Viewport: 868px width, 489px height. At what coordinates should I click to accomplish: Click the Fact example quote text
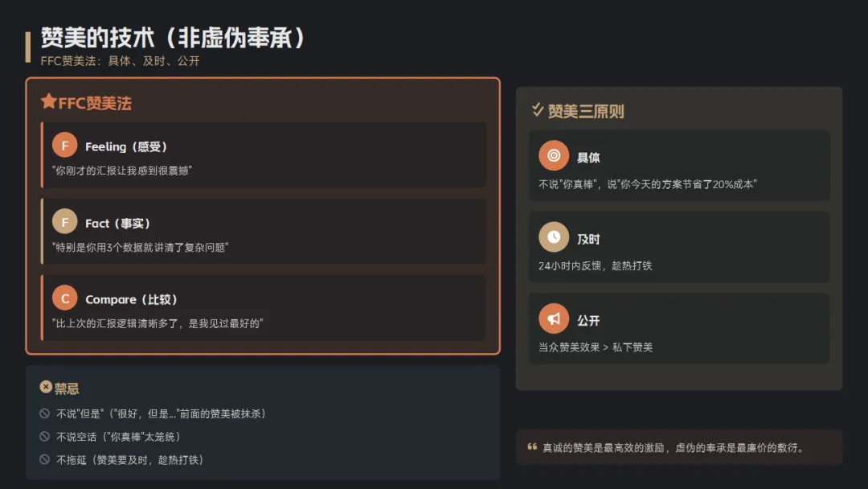tap(141, 247)
